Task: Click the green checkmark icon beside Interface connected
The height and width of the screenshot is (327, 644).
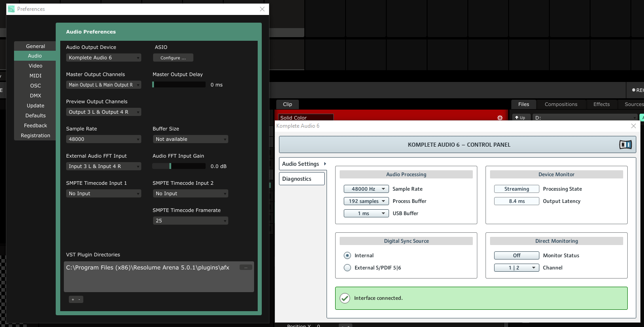Action: [345, 298]
